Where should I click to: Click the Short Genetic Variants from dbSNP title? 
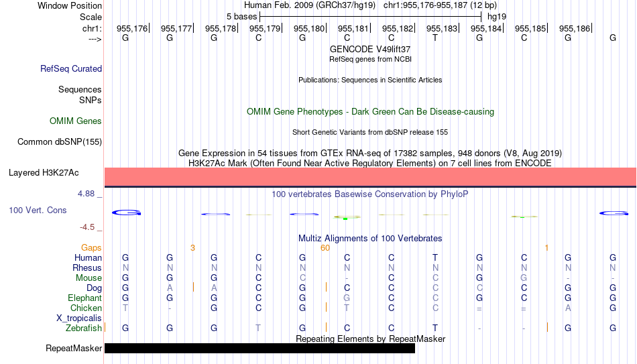coord(370,132)
